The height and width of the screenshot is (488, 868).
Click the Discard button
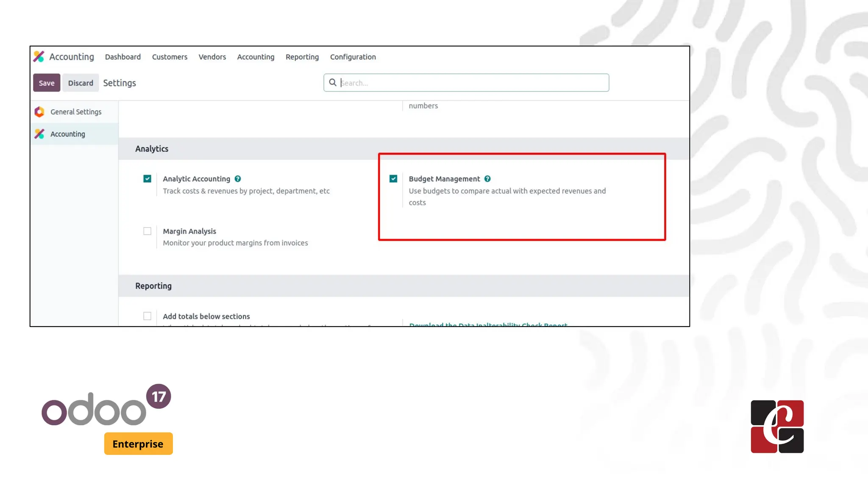point(81,83)
